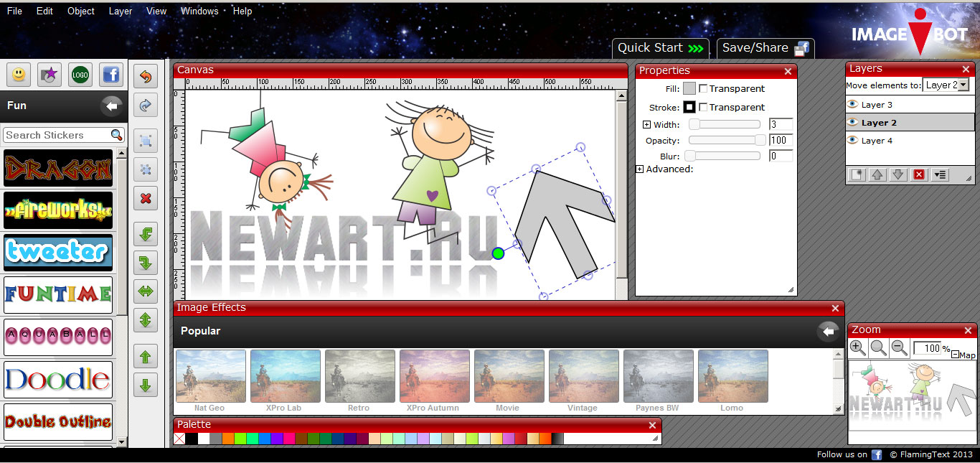
Task: Enable Transparent checkbox for Stroke
Action: click(x=704, y=108)
